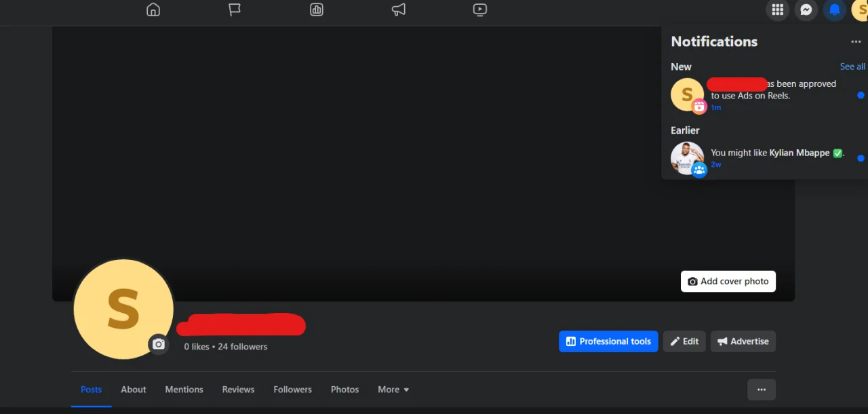
Task: Click the large S profile picture
Action: 123,309
